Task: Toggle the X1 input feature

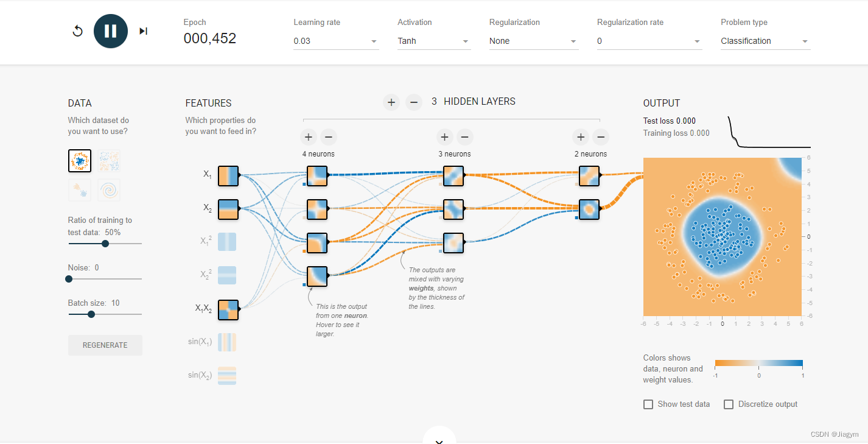Action: pos(228,175)
